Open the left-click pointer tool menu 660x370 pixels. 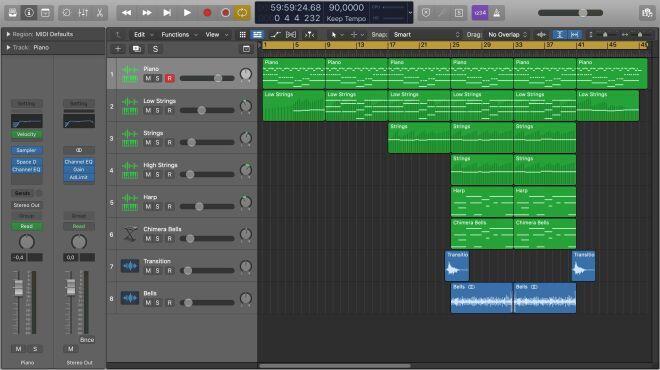(337, 35)
